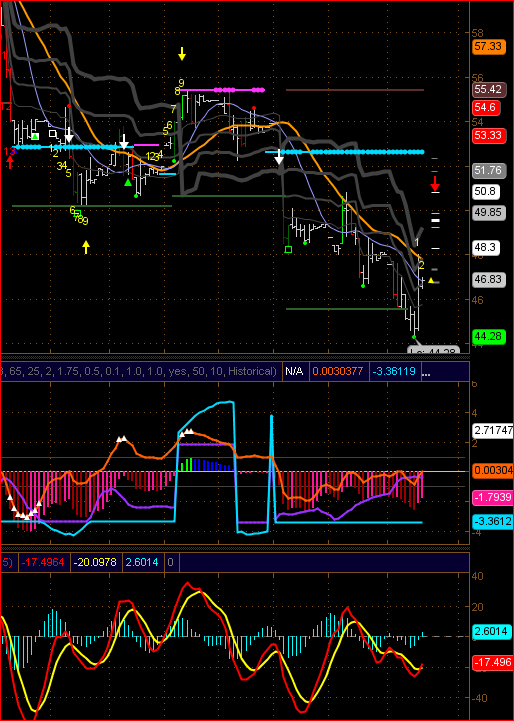The width and height of the screenshot is (514, 721).
Task: Click the orange 0.0030377 study value
Action: click(337, 372)
